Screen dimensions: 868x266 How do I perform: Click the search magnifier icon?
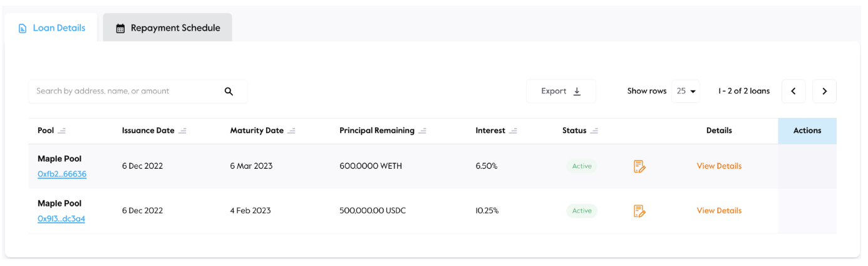click(229, 92)
